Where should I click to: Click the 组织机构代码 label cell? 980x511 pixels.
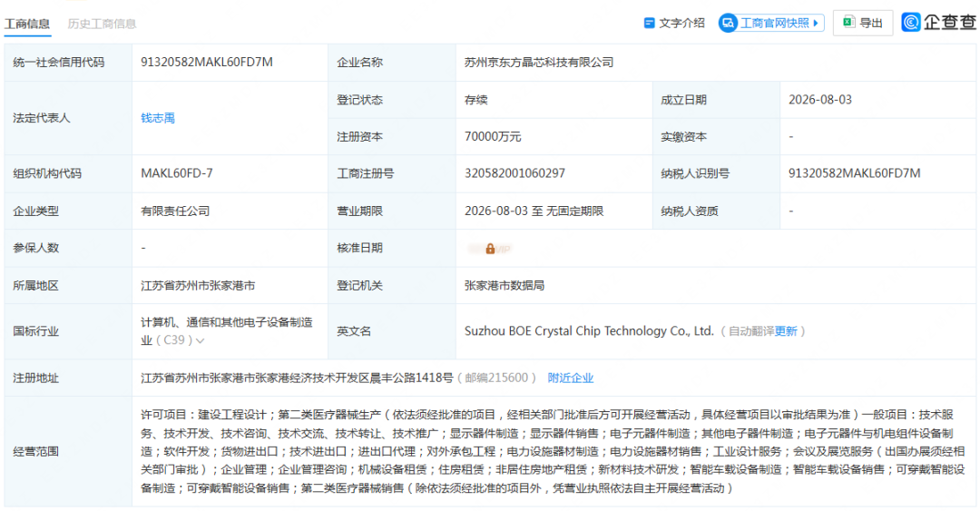[68, 173]
